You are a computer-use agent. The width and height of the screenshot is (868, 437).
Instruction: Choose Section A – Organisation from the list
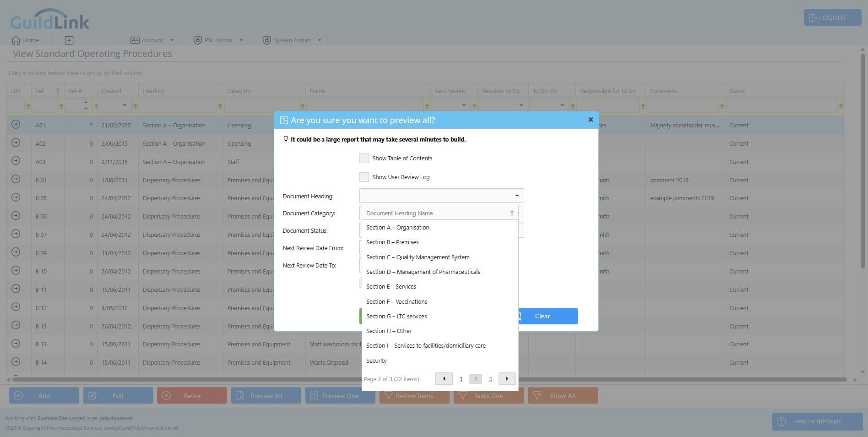pos(397,228)
